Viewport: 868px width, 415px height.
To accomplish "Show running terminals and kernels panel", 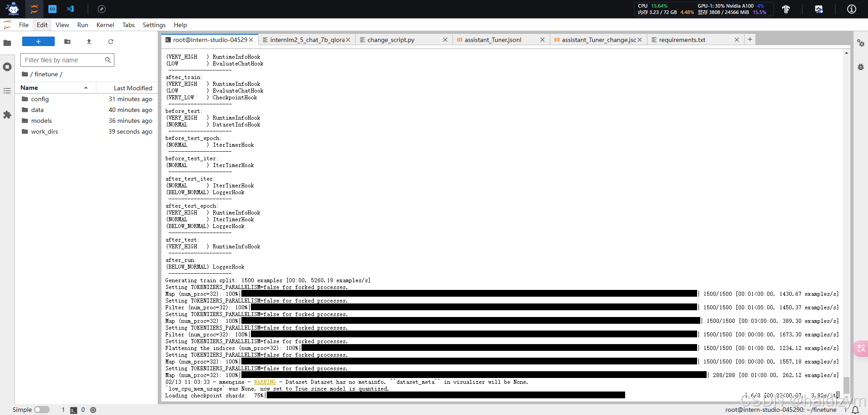I will click(x=7, y=67).
